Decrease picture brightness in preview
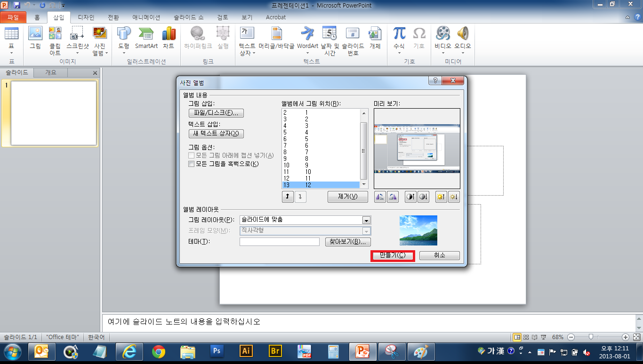This screenshot has width=643, height=364. click(453, 197)
